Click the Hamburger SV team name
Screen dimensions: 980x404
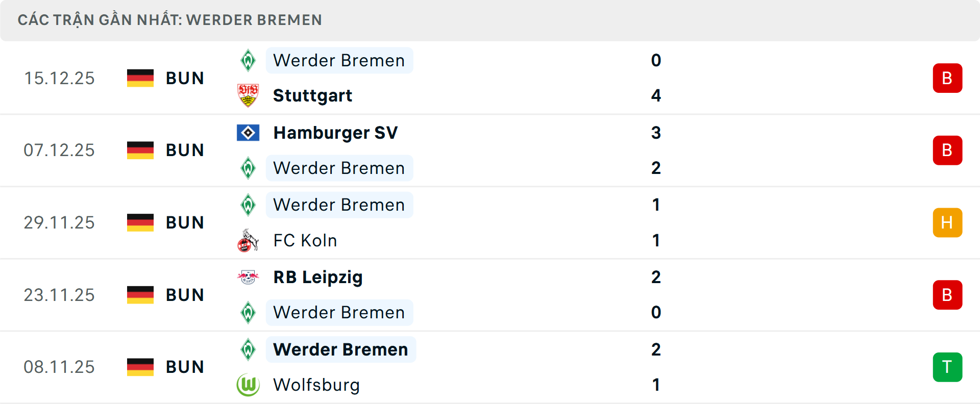tap(335, 133)
